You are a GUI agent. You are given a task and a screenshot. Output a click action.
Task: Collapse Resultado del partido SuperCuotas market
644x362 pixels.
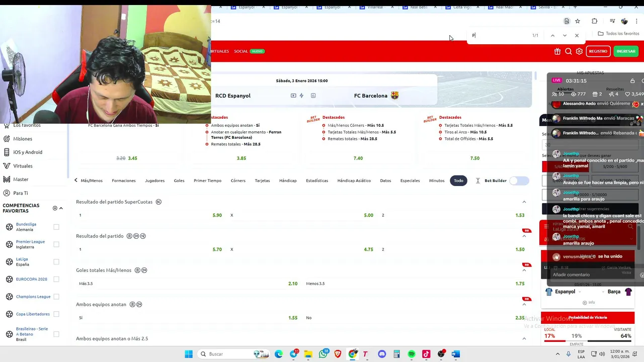[524, 202]
